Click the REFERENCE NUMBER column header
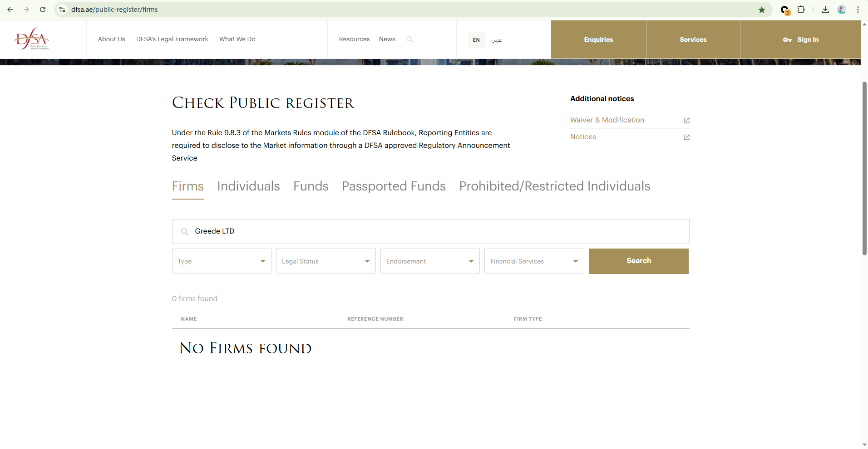This screenshot has height=449, width=868. [375, 319]
